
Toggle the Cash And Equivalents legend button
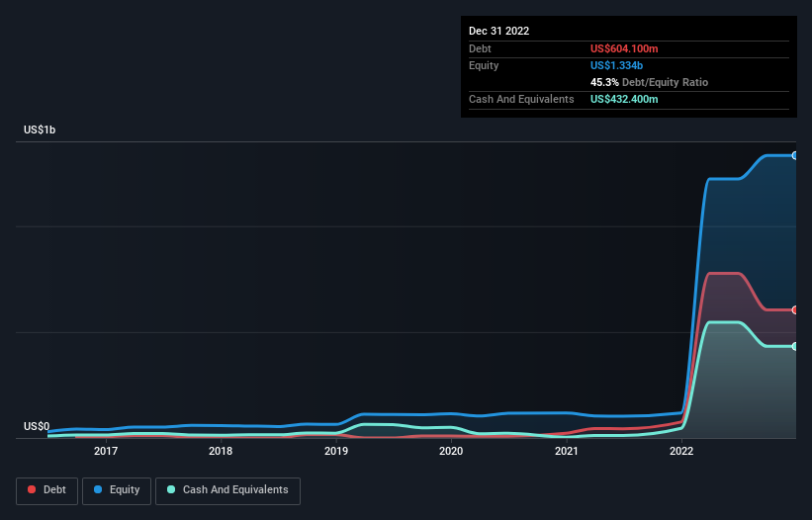click(227, 490)
